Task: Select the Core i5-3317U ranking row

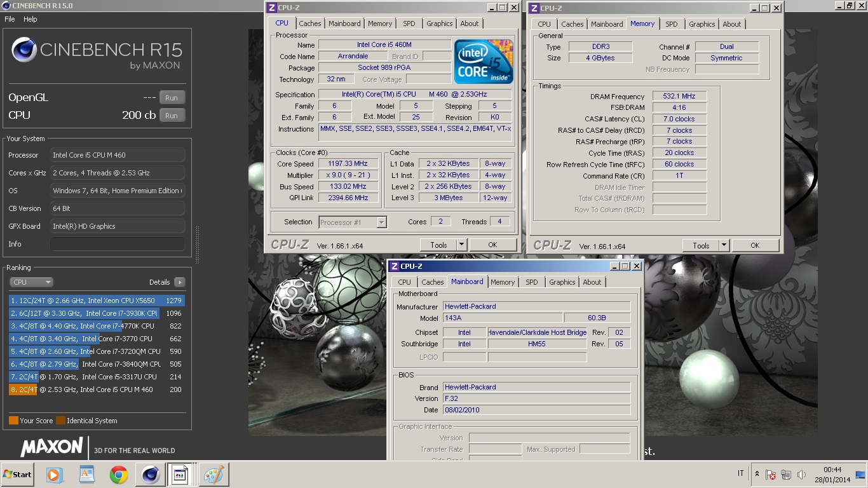Action: (97, 377)
